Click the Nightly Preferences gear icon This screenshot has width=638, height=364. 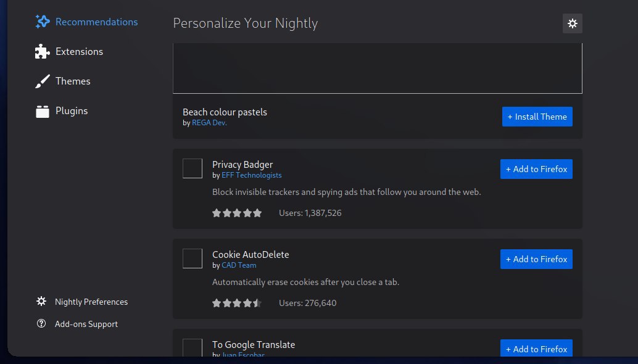(x=41, y=301)
